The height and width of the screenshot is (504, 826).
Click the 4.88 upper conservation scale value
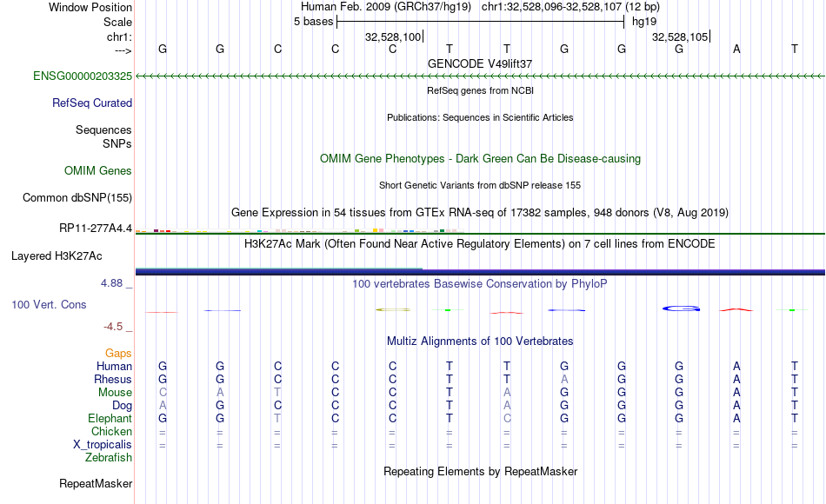(112, 283)
